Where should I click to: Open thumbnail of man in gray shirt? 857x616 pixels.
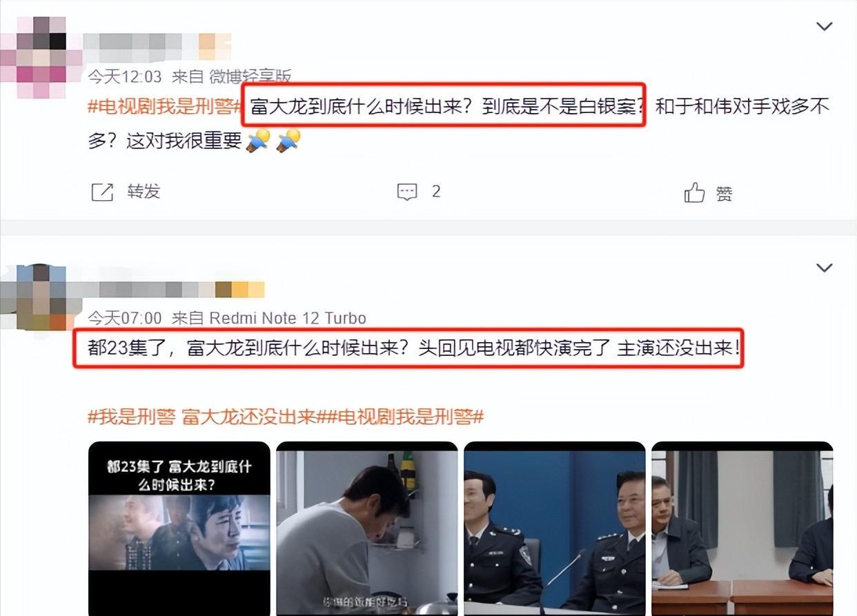tap(367, 528)
